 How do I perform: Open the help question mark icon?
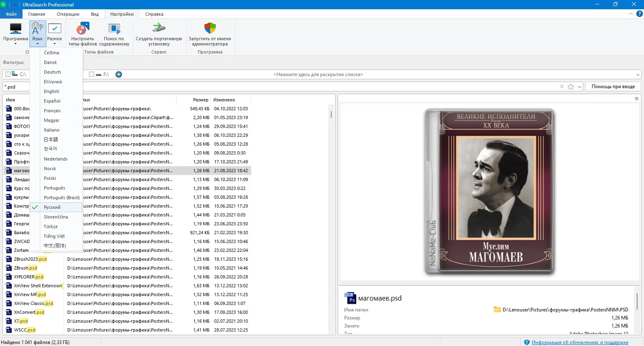(639, 14)
